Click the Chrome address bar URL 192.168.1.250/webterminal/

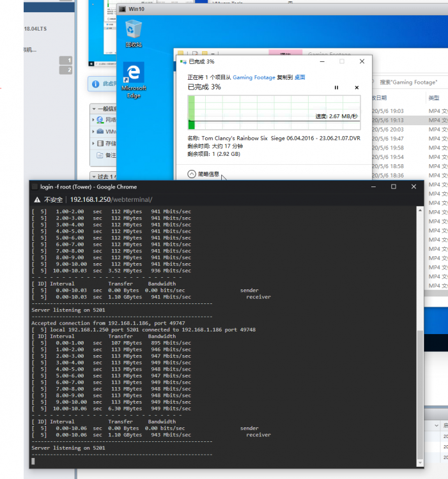(x=111, y=200)
